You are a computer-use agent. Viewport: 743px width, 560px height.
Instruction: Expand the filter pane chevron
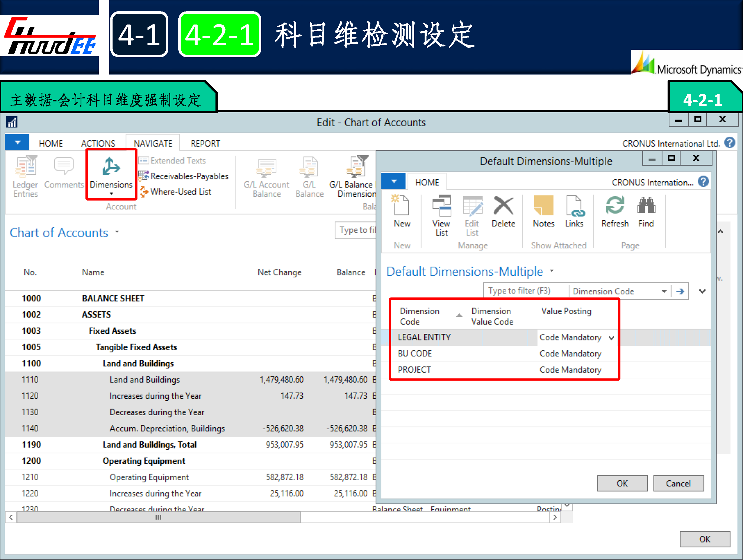[702, 292]
